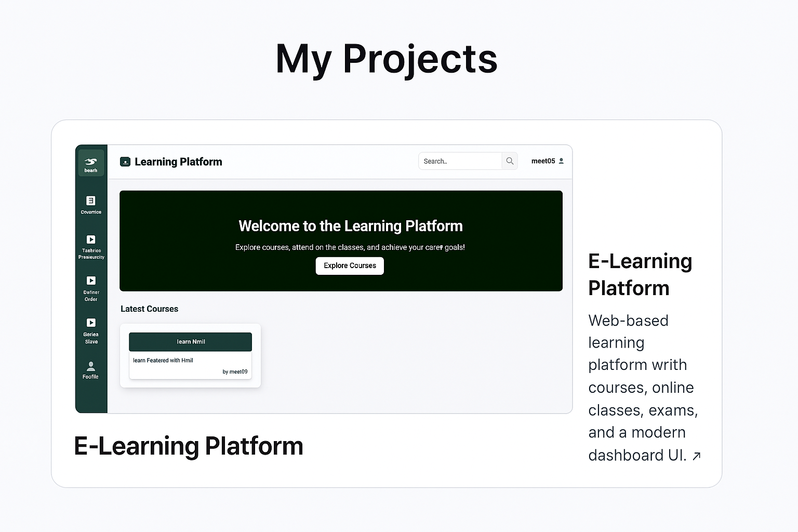Open the E-Learning project screenshot thumbnail
Image resolution: width=798 pixels, height=532 pixels.
coord(324,279)
